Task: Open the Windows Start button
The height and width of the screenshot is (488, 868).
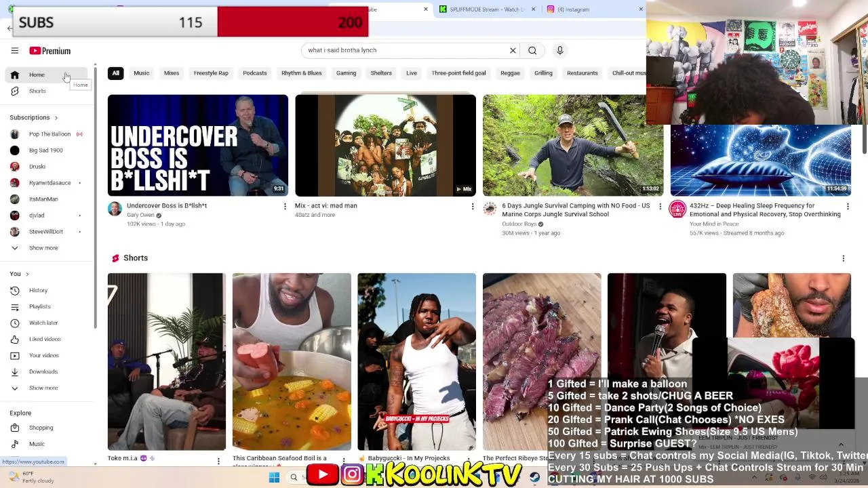Action: click(274, 477)
